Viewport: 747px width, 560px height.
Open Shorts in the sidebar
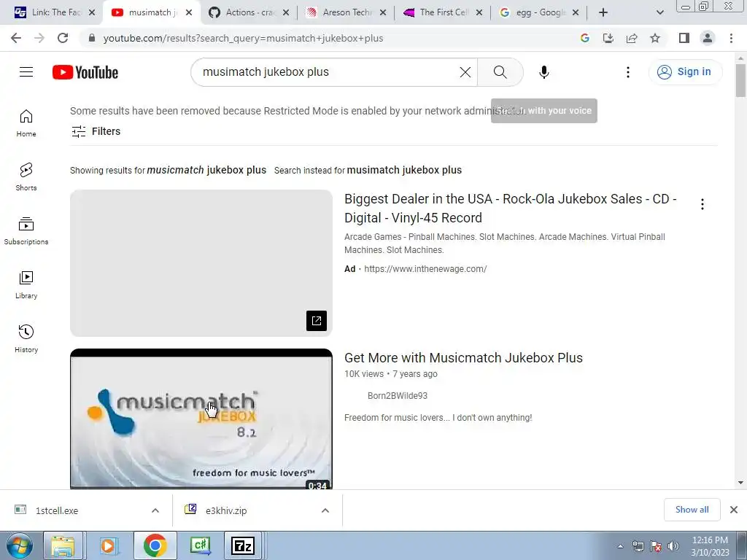26,176
